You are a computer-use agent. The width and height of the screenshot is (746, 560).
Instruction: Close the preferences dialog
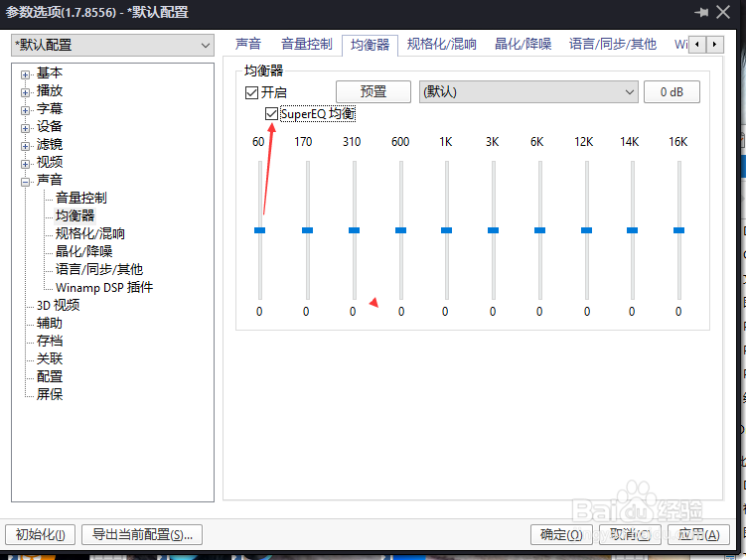(x=723, y=12)
